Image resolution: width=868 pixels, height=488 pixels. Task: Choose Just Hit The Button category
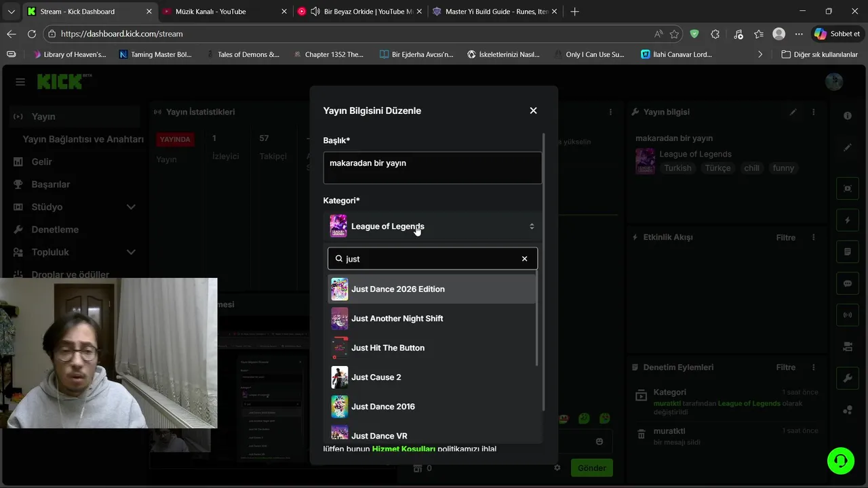[432, 348]
